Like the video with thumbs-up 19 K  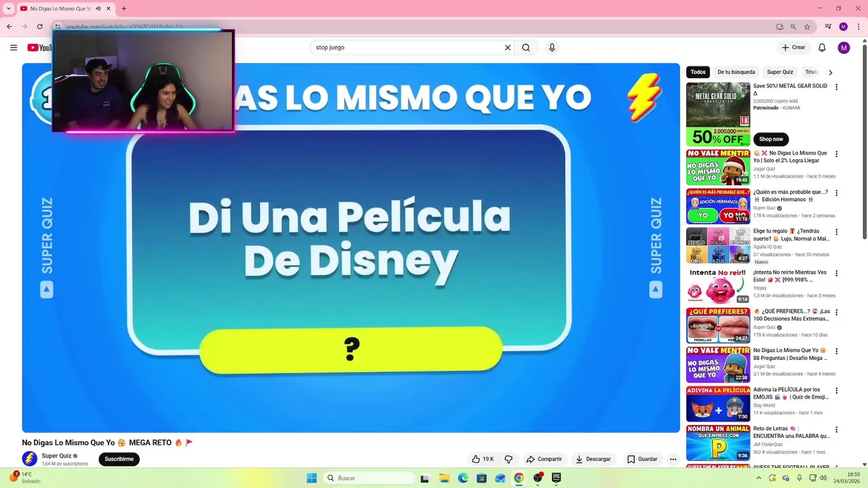(x=484, y=459)
